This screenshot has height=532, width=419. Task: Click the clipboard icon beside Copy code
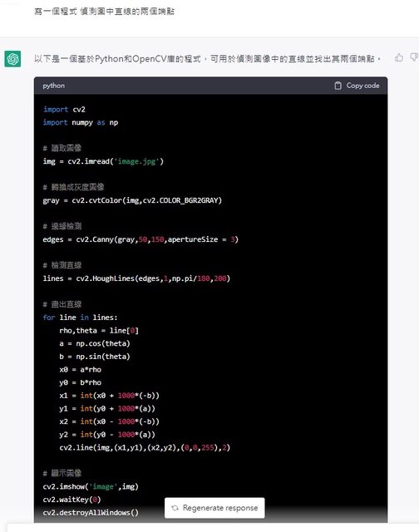338,86
